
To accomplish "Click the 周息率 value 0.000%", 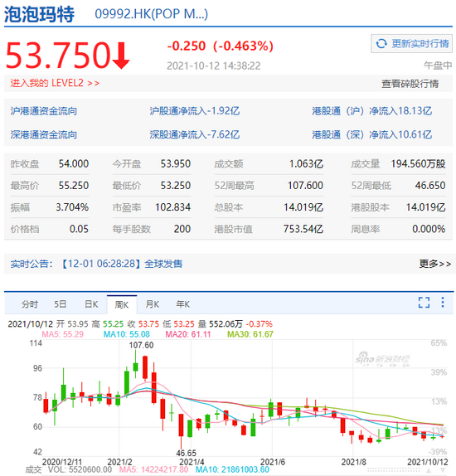I will (x=429, y=229).
